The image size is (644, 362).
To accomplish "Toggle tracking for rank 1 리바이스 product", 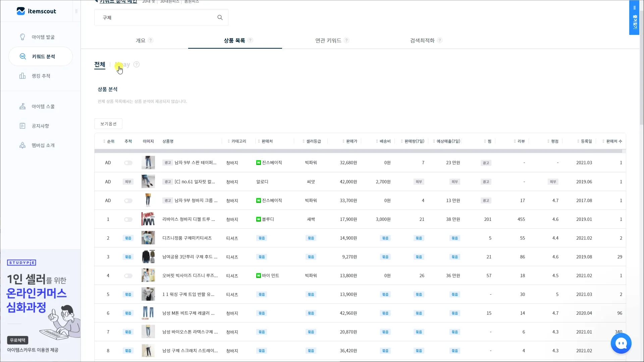I will coord(128,220).
